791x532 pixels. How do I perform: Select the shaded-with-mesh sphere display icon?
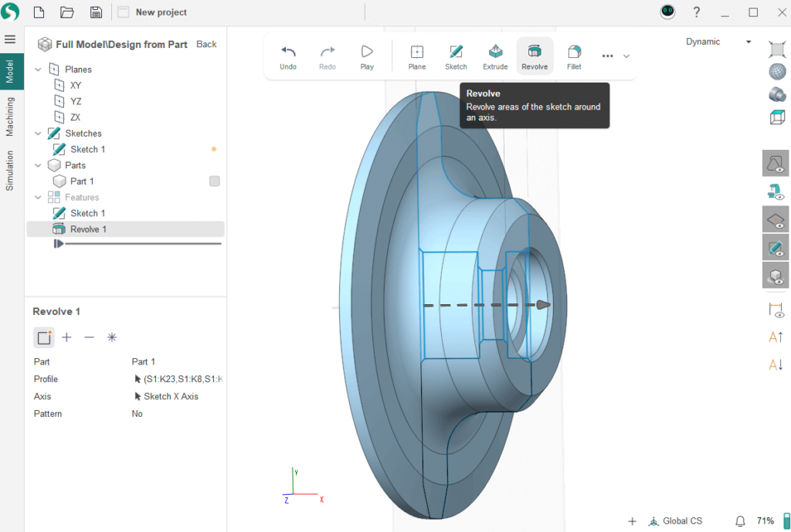pos(776,72)
